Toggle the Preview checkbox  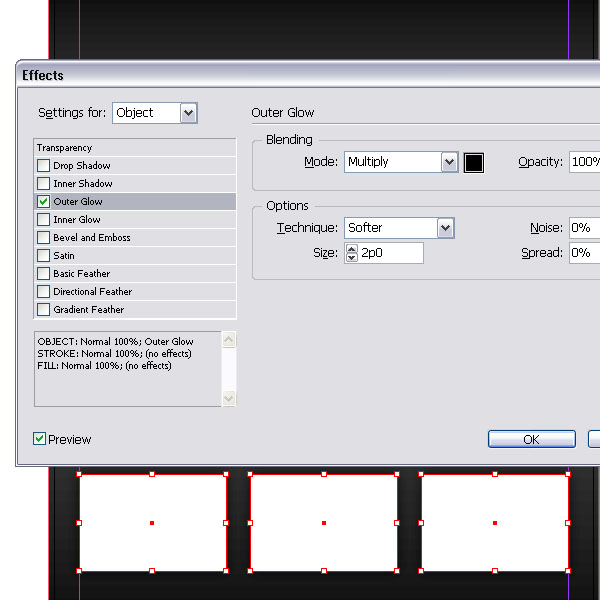click(x=39, y=439)
